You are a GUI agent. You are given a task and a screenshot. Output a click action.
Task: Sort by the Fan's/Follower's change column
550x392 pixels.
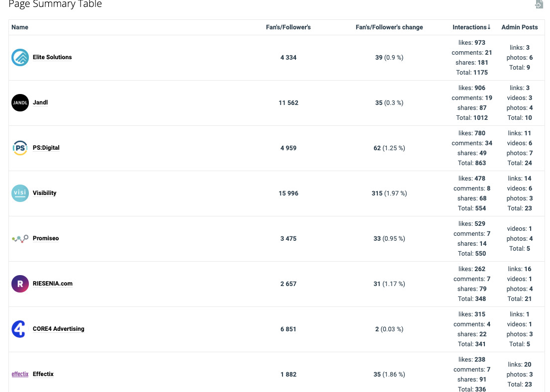[389, 27]
